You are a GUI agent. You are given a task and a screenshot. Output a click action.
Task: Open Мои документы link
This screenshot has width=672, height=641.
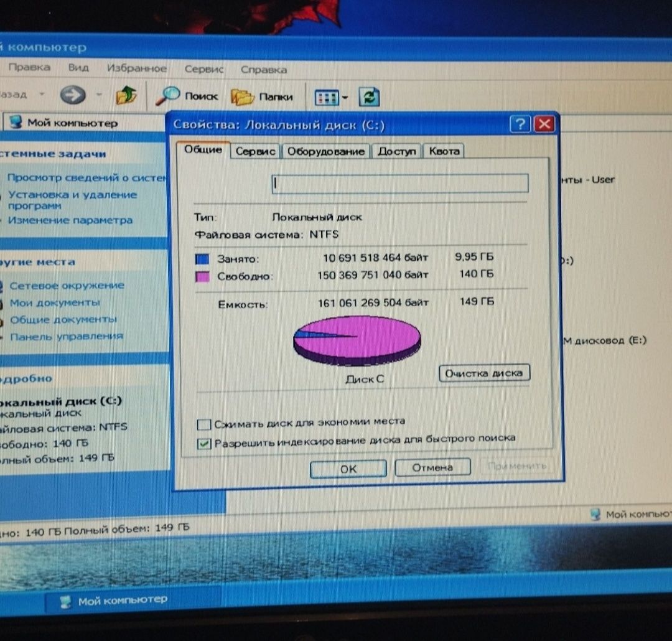point(55,302)
